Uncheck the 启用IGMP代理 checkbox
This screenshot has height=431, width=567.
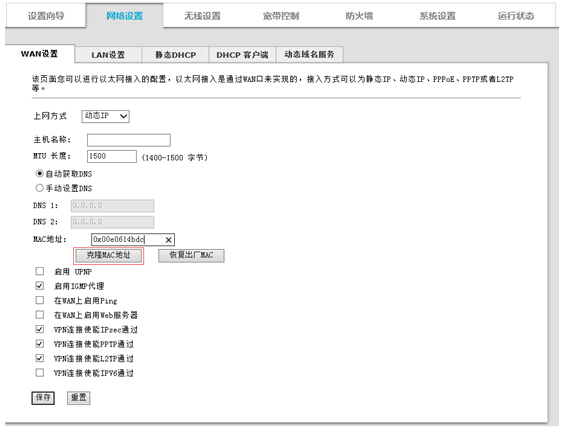click(x=40, y=286)
